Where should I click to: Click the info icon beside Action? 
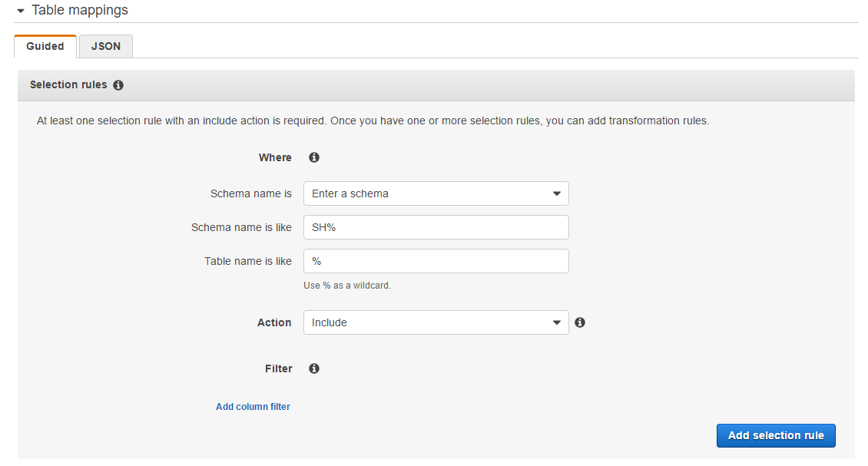pyautogui.click(x=580, y=322)
